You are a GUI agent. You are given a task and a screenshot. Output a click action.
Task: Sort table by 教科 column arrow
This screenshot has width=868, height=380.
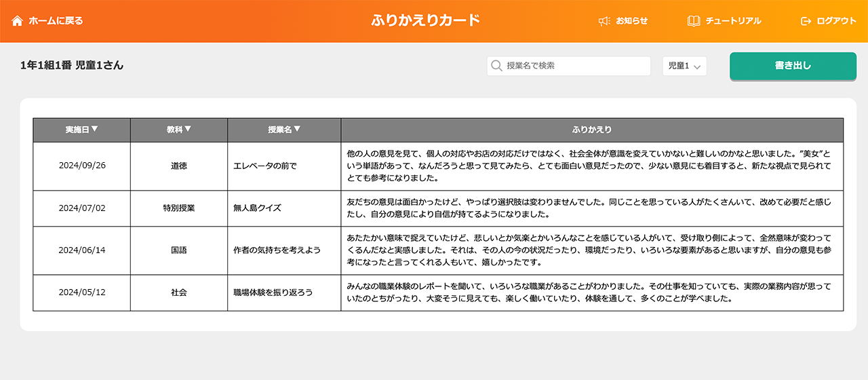click(188, 129)
